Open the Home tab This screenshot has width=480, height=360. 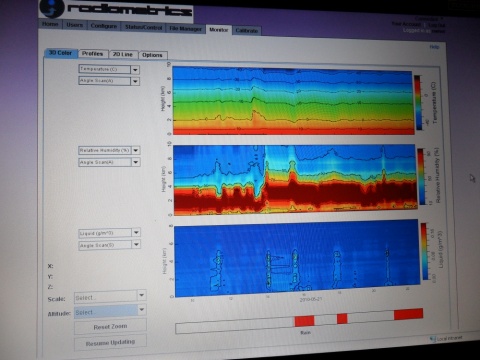(x=50, y=24)
